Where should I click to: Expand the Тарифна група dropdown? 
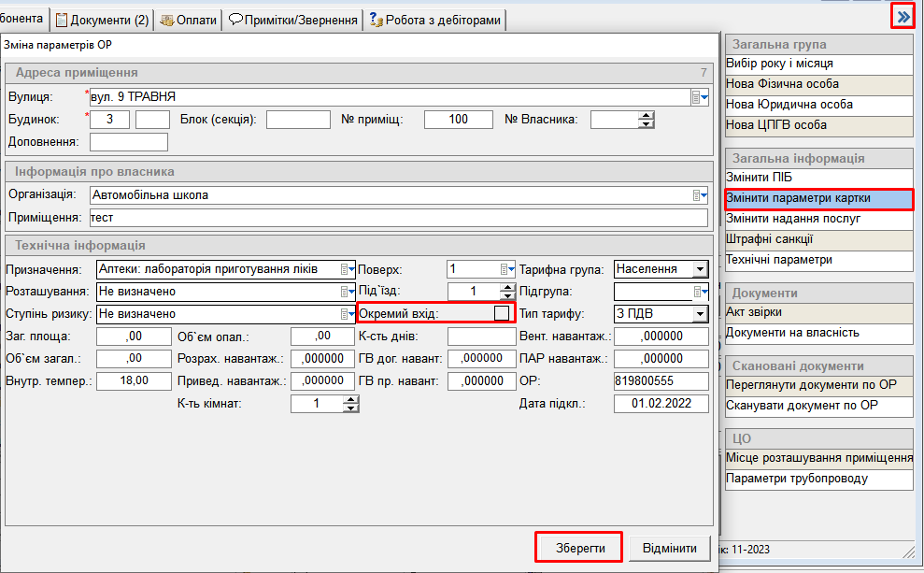pos(699,269)
